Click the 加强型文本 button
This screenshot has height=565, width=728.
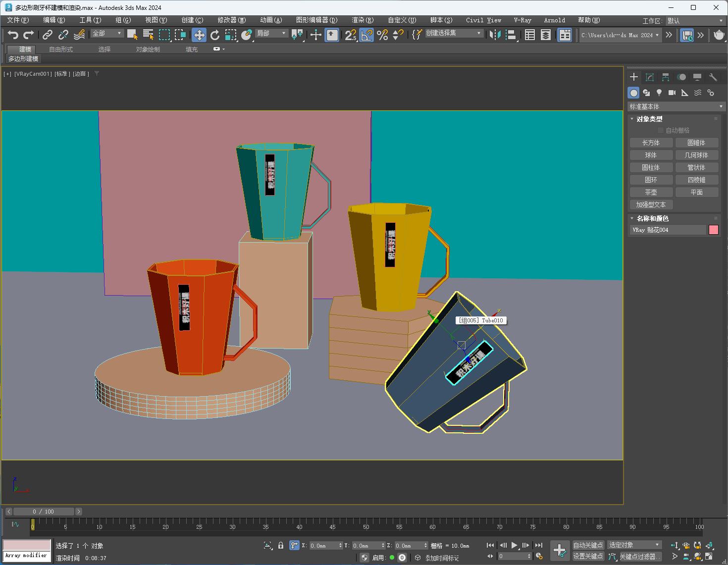pyautogui.click(x=651, y=205)
